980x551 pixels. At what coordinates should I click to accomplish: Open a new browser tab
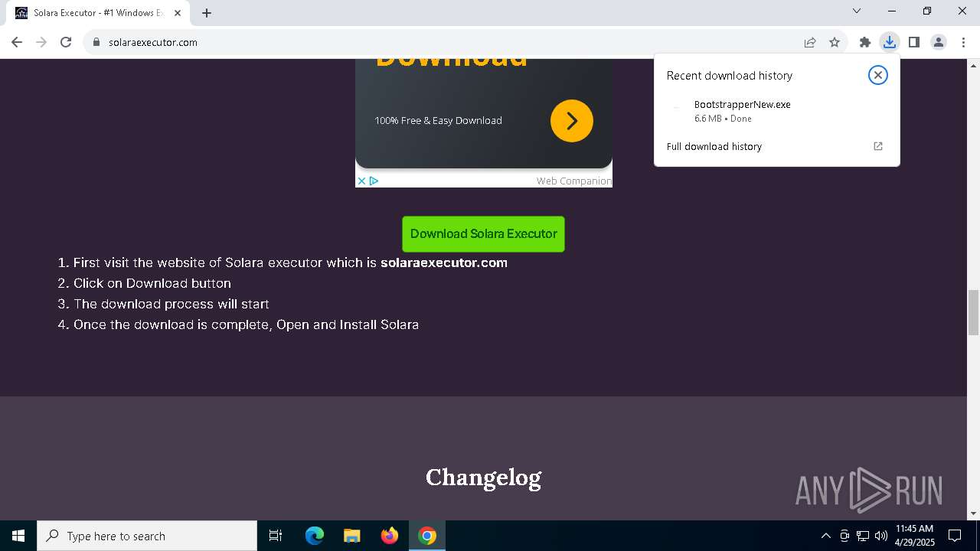coord(207,13)
